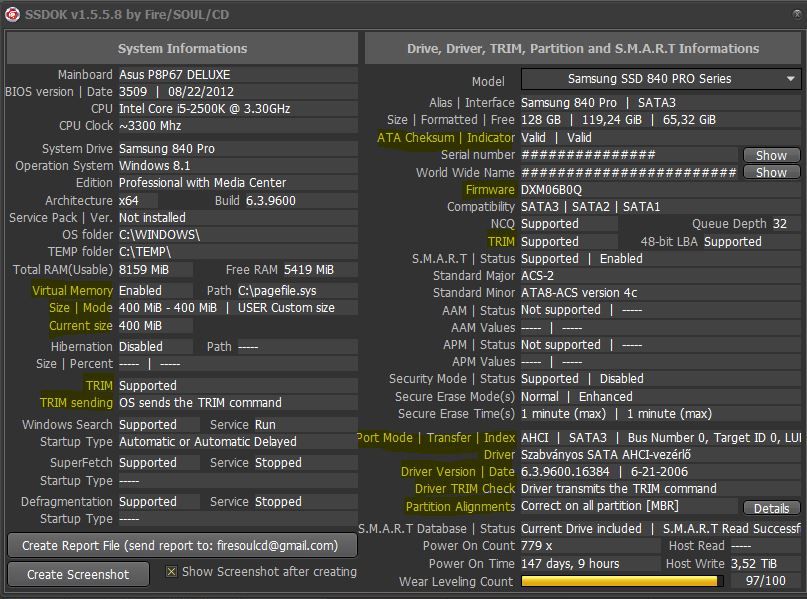Click the wear level 97/100 value
Image resolution: width=807 pixels, height=599 pixels.
tap(765, 581)
